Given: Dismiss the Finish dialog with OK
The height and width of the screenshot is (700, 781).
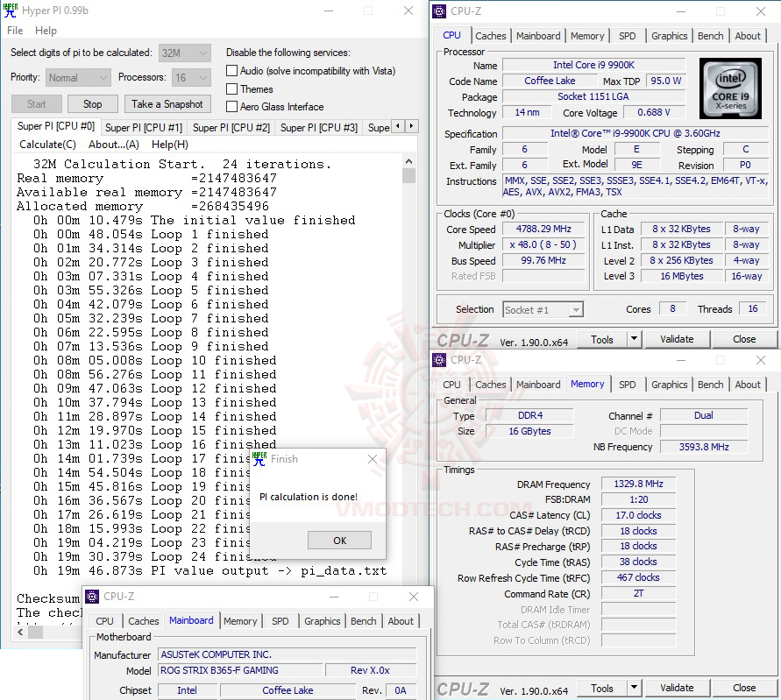Looking at the screenshot, I should point(339,540).
